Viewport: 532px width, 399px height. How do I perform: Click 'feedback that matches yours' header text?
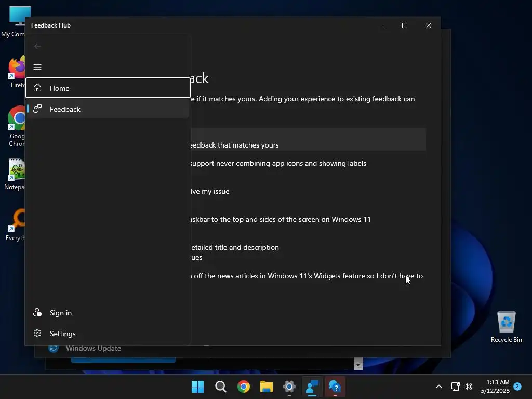pyautogui.click(x=234, y=145)
